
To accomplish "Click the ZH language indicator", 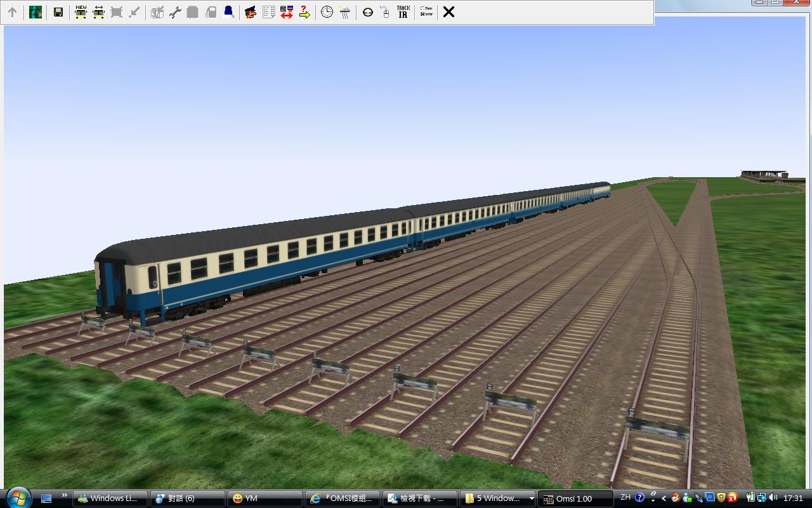I will 625,498.
